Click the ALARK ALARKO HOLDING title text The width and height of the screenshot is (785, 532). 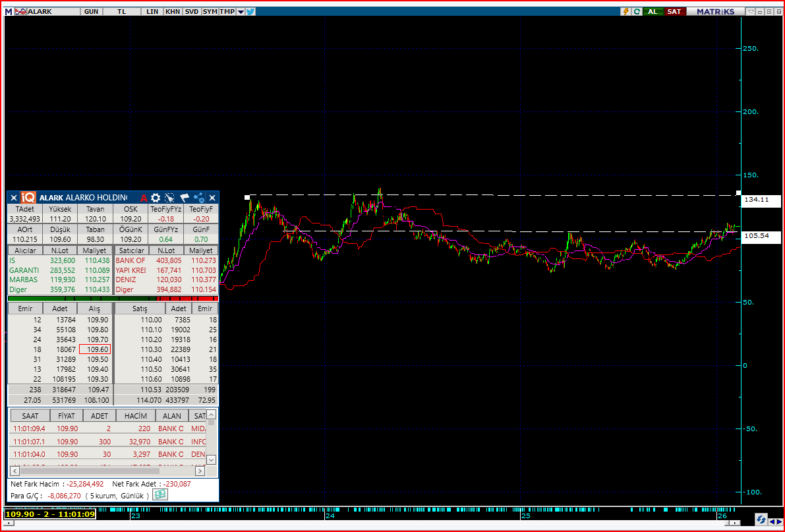[x=83, y=198]
